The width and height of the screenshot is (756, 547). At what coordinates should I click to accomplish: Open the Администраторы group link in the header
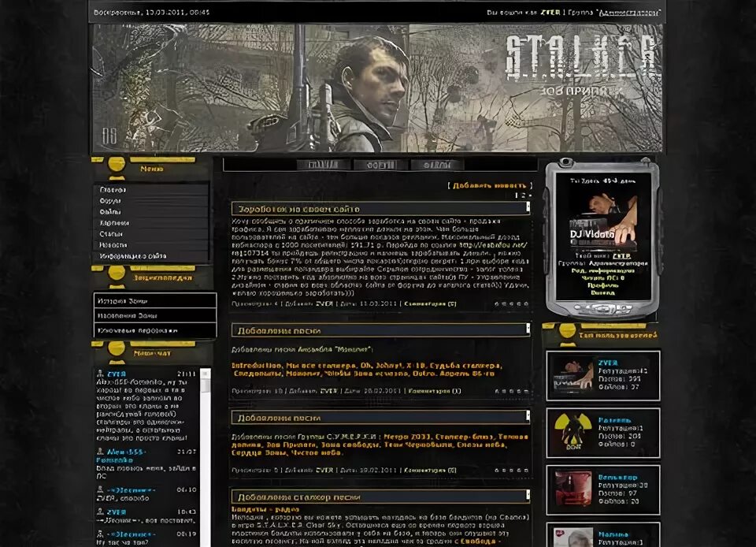click(628, 13)
